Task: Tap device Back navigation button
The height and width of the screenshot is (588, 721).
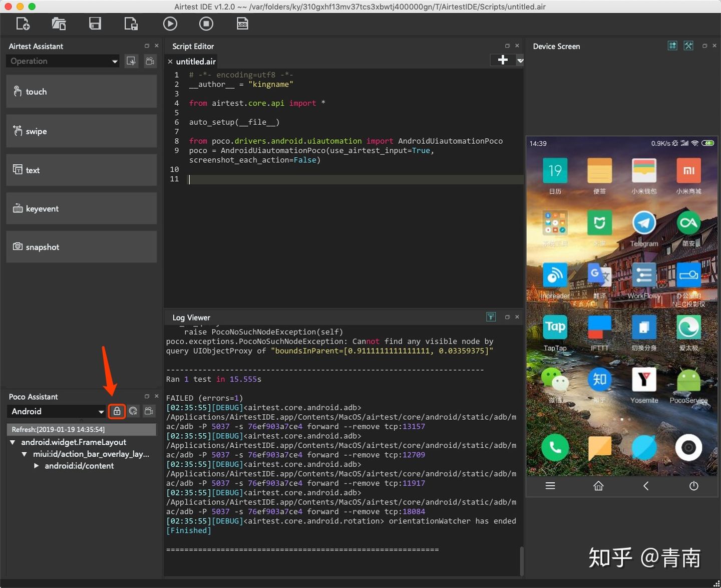Action: (646, 486)
